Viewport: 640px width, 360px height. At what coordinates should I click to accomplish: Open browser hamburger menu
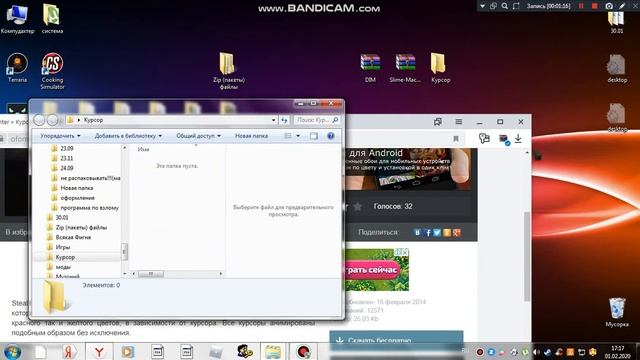click(459, 122)
